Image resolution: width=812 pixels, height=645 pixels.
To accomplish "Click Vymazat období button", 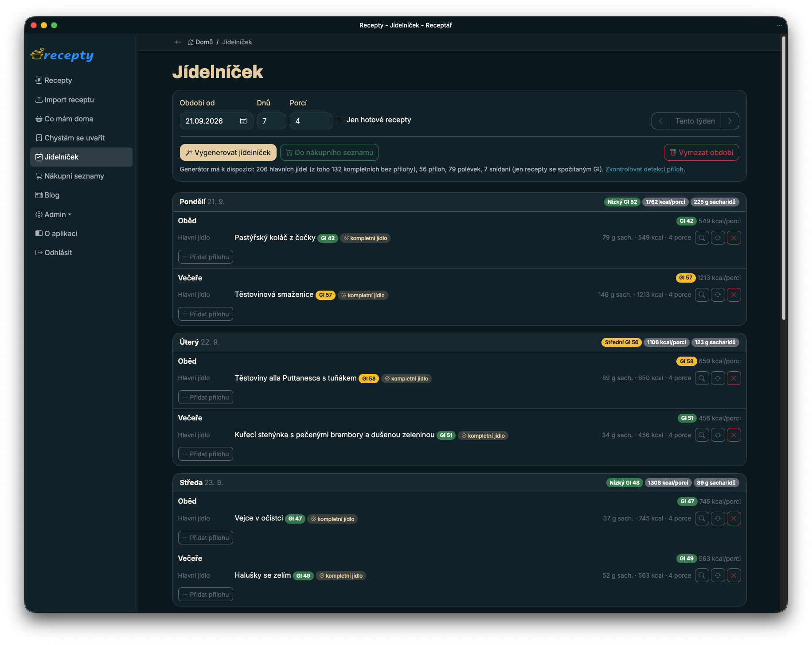I will coord(701,152).
